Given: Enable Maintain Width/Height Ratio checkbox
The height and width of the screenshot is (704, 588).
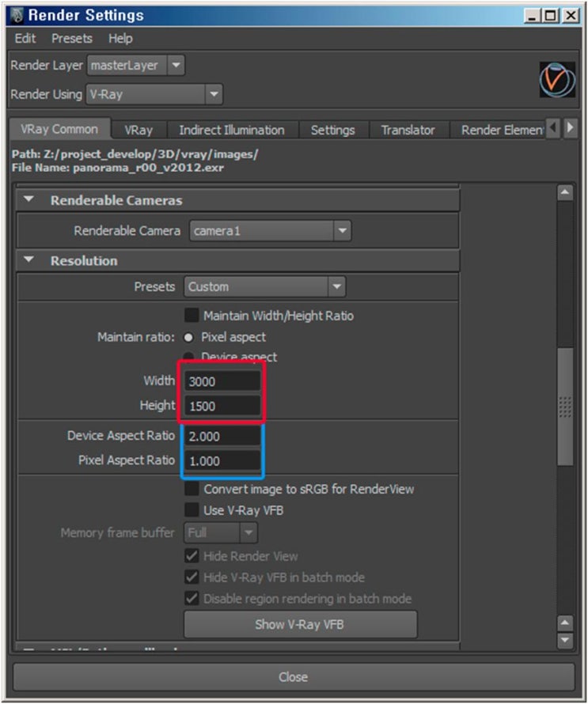Looking at the screenshot, I should pyautogui.click(x=192, y=315).
